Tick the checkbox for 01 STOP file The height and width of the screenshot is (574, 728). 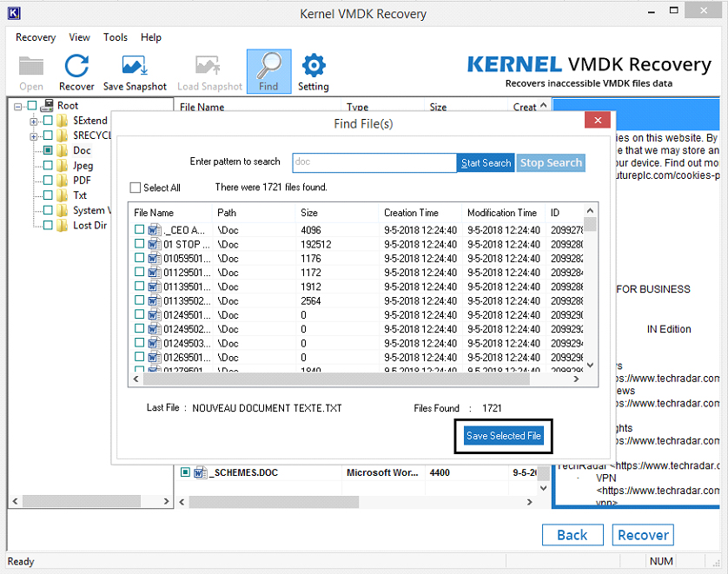click(x=139, y=244)
